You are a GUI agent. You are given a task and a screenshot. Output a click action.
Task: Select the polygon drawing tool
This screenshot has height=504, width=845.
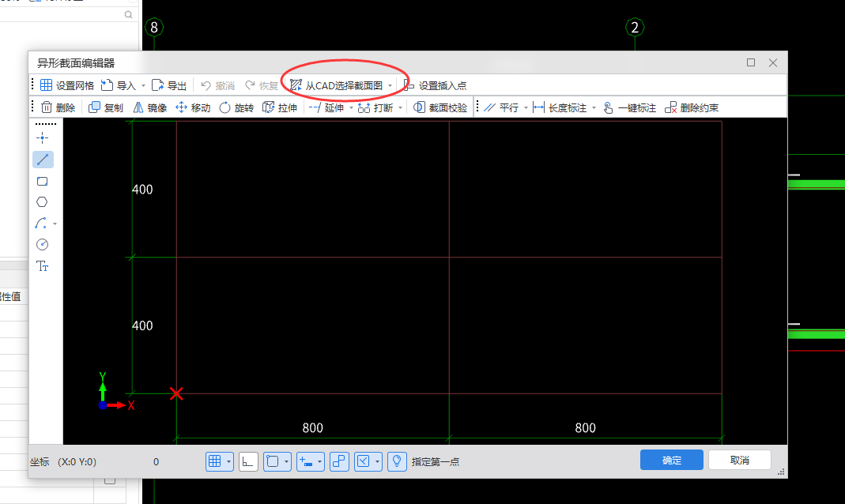tap(42, 202)
